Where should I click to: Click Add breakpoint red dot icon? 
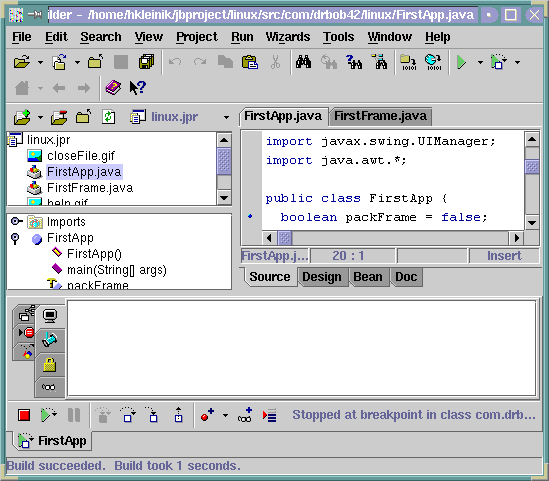pos(207,415)
